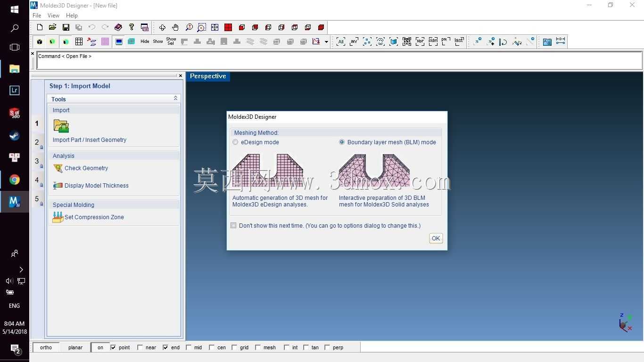Toggle the planar button
The height and width of the screenshot is (362, 644).
75,347
